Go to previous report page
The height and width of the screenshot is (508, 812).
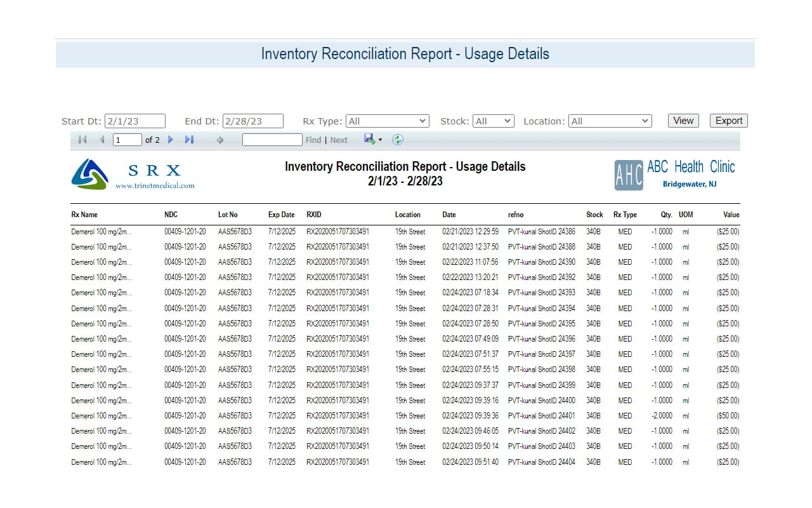pyautogui.click(x=102, y=140)
